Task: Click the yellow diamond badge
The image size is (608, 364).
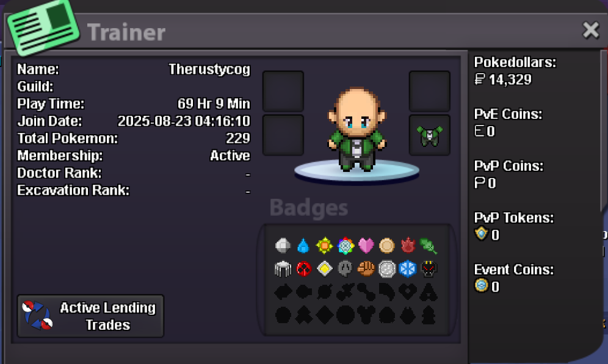Action: 324,269
